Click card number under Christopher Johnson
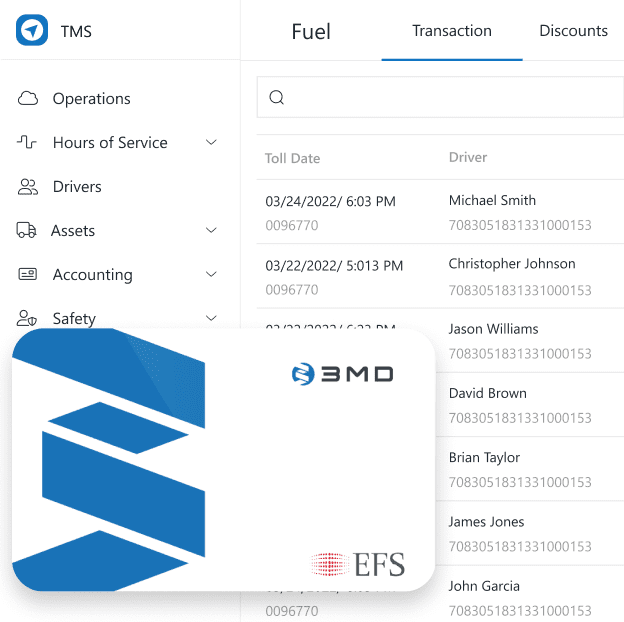 520,290
